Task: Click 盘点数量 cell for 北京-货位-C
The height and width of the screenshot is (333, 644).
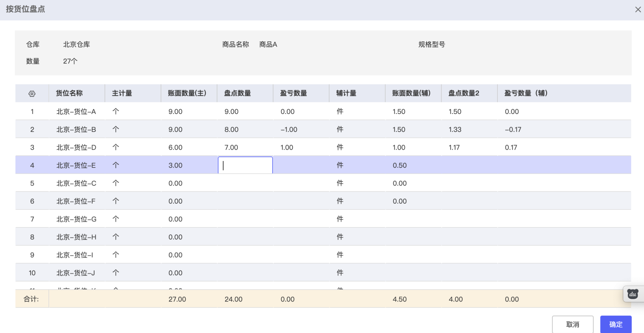Action: pos(245,183)
